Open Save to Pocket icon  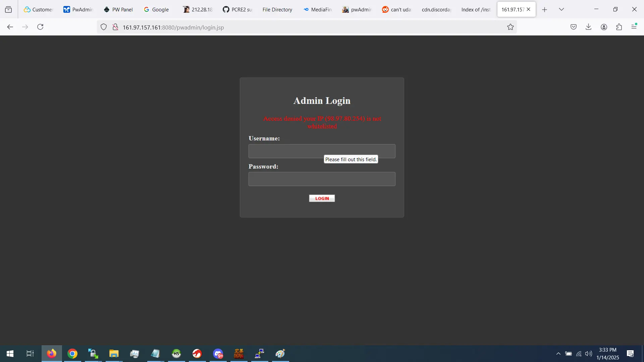coord(574,27)
